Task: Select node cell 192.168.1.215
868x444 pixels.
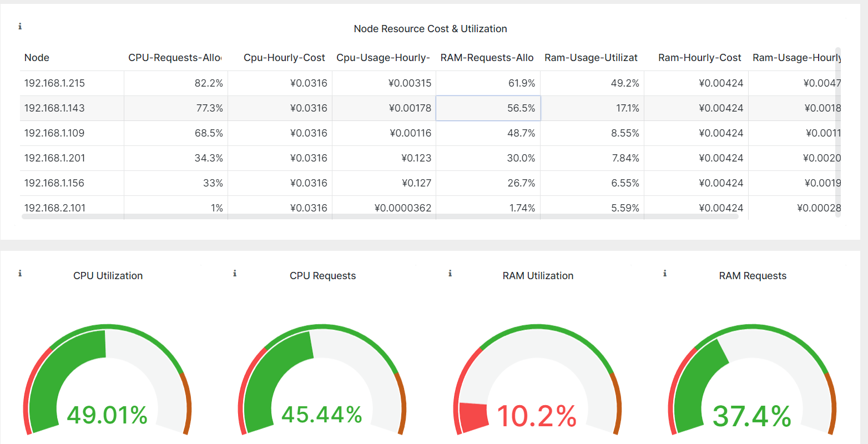Action: [72, 83]
